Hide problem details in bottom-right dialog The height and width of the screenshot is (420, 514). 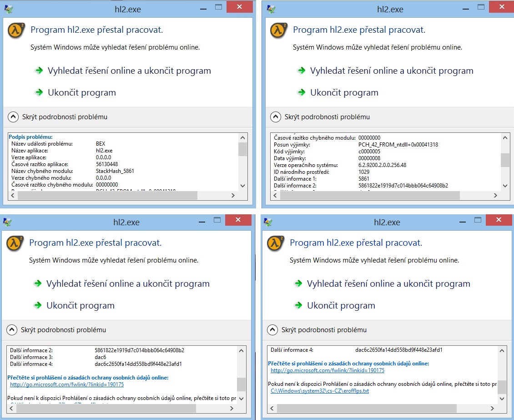pyautogui.click(x=272, y=330)
